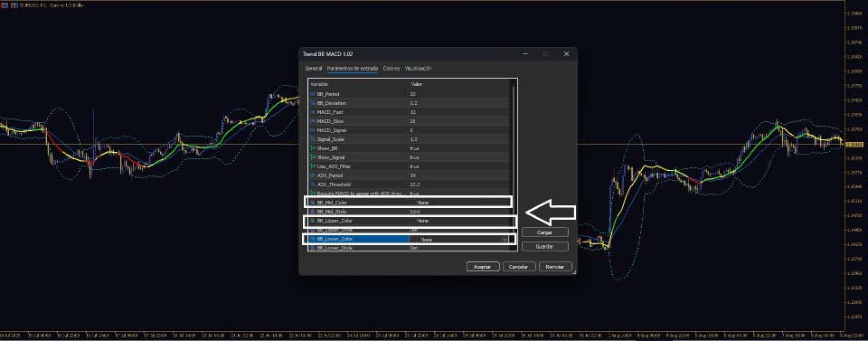The height and width of the screenshot is (341, 868).
Task: Close the Trend BB MACD dialog
Action: [566, 53]
